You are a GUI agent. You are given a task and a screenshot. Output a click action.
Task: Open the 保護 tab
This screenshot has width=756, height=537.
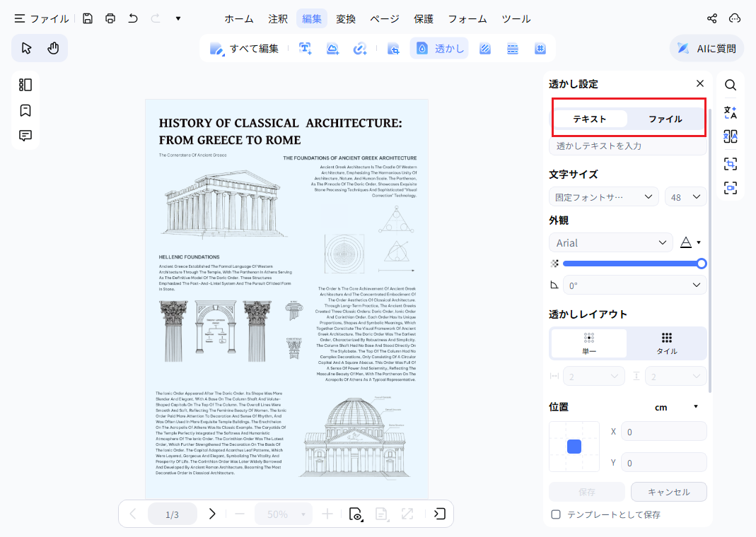click(x=424, y=19)
